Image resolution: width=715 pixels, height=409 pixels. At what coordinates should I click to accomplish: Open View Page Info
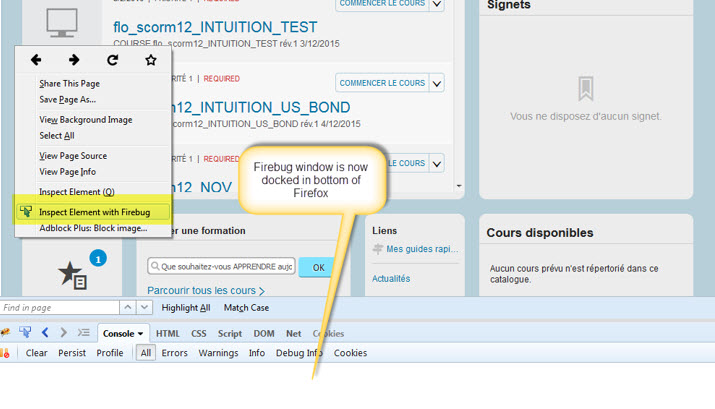pos(67,171)
